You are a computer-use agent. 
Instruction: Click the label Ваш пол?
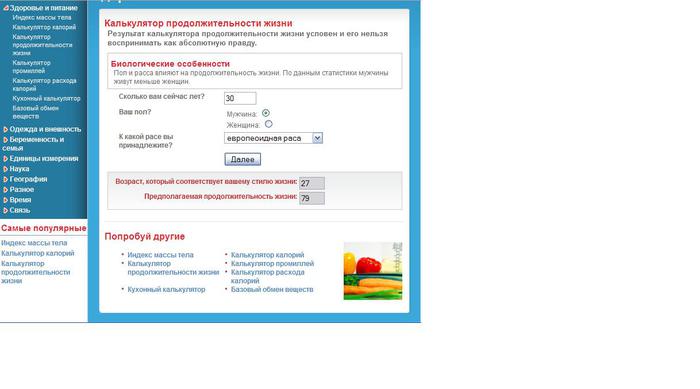135,112
